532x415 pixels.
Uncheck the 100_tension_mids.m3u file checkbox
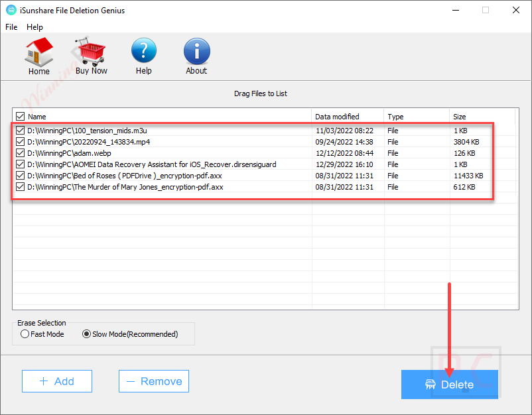(x=21, y=131)
